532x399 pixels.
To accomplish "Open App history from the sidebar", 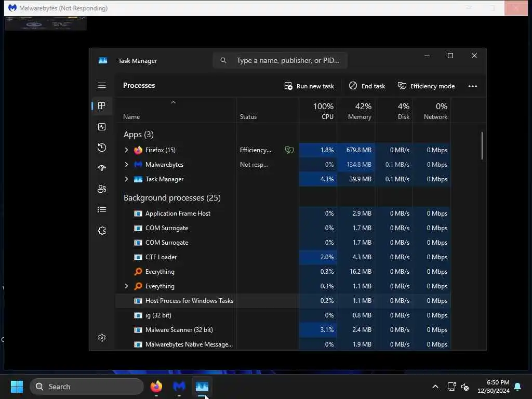I will 102,148.
